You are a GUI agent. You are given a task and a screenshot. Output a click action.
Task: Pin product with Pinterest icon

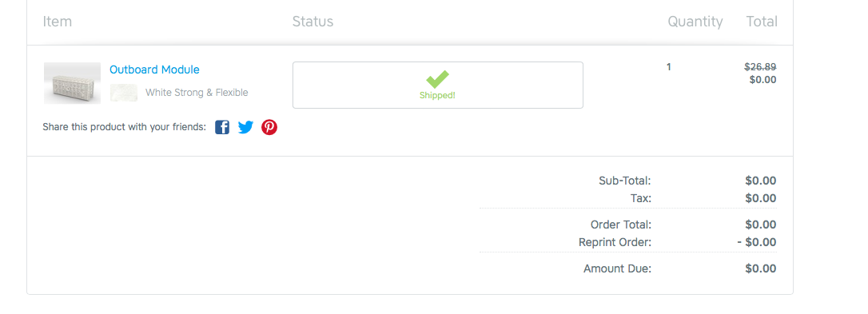[x=269, y=127]
